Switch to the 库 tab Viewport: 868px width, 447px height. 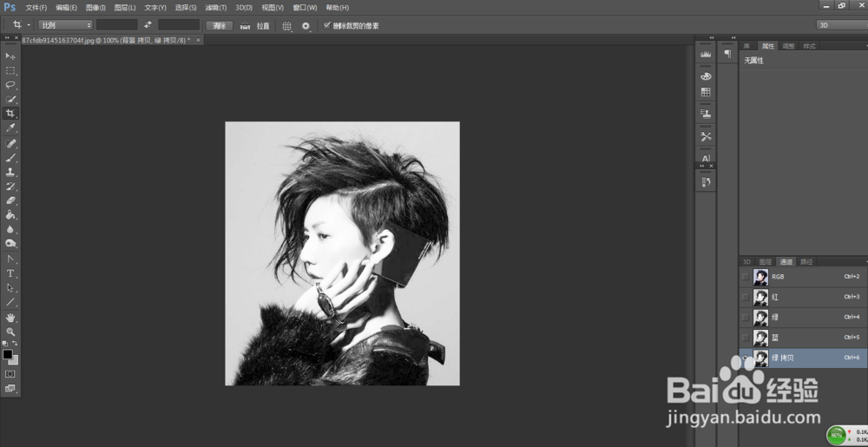click(x=746, y=46)
